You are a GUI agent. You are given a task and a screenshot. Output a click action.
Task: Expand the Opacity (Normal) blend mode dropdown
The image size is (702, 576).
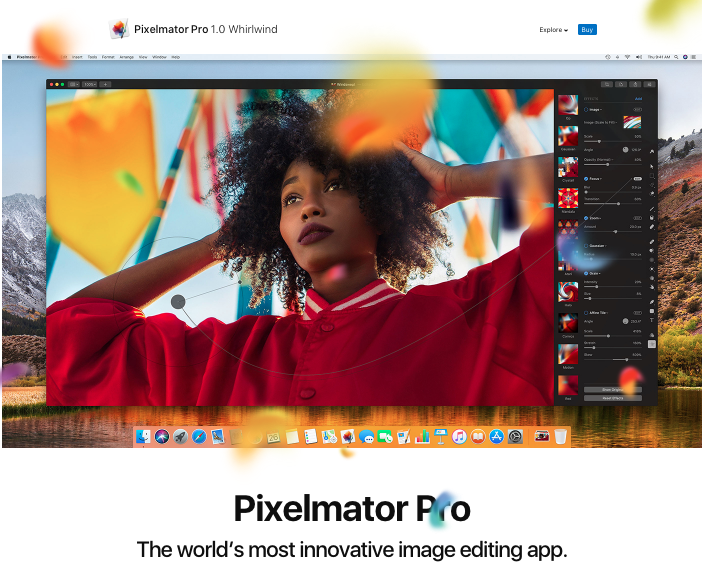click(x=599, y=160)
